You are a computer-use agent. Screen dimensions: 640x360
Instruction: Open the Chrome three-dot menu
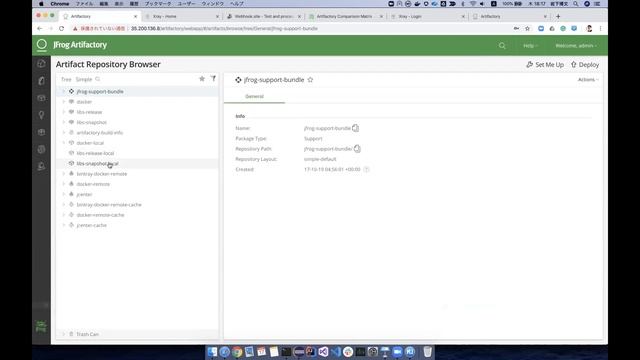[x=600, y=29]
